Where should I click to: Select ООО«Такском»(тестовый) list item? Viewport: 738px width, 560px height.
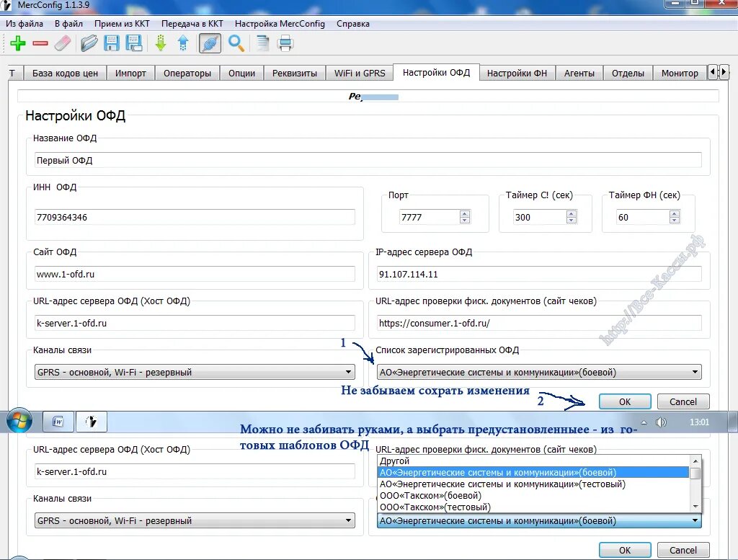click(534, 507)
